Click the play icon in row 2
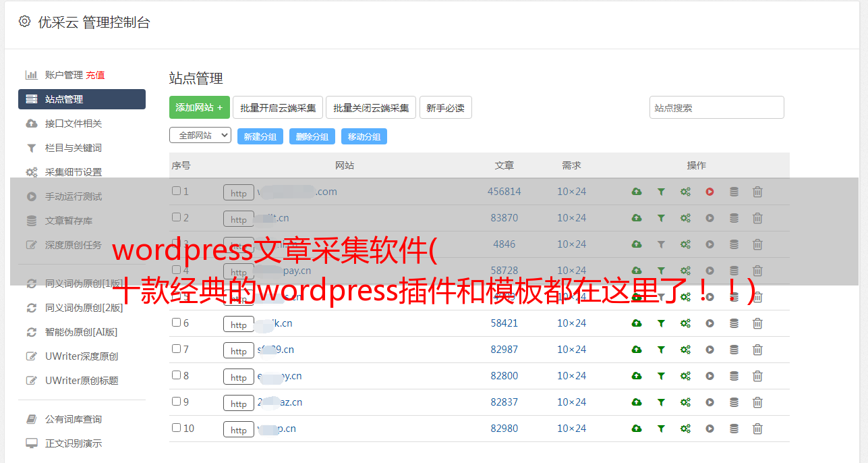 (710, 218)
